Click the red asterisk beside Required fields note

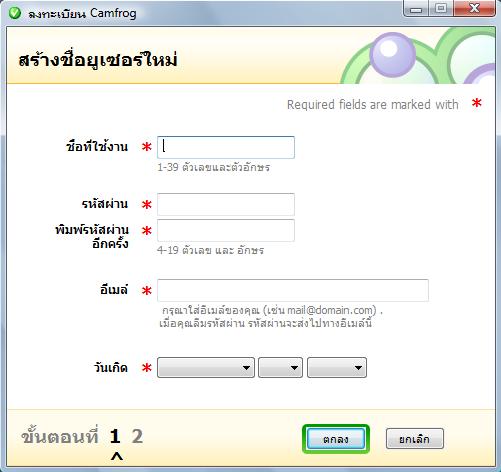point(477,103)
